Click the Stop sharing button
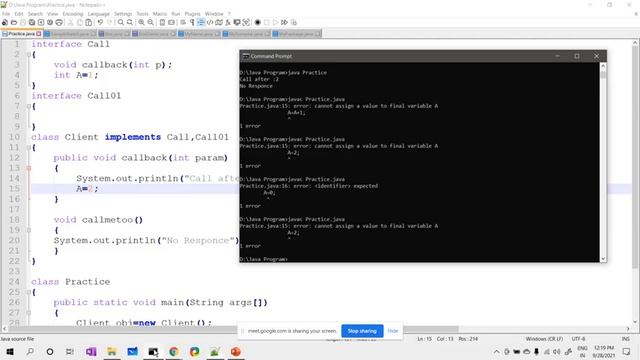 pyautogui.click(x=362, y=331)
